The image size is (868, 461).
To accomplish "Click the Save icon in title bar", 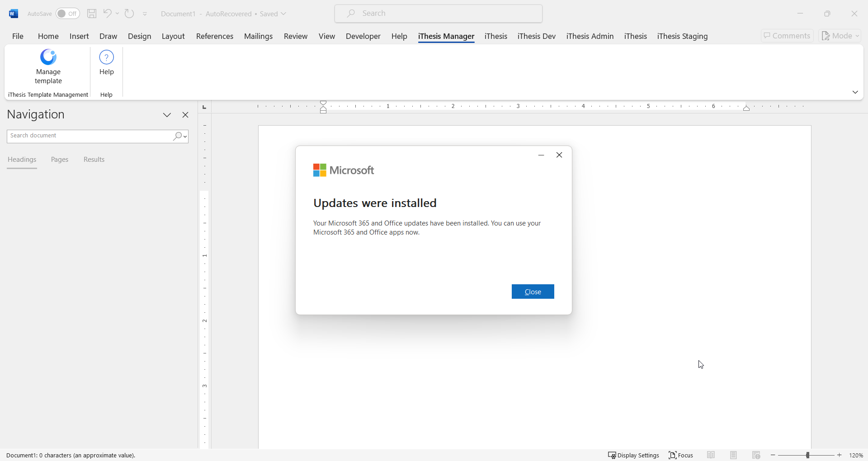I will 92,14.
